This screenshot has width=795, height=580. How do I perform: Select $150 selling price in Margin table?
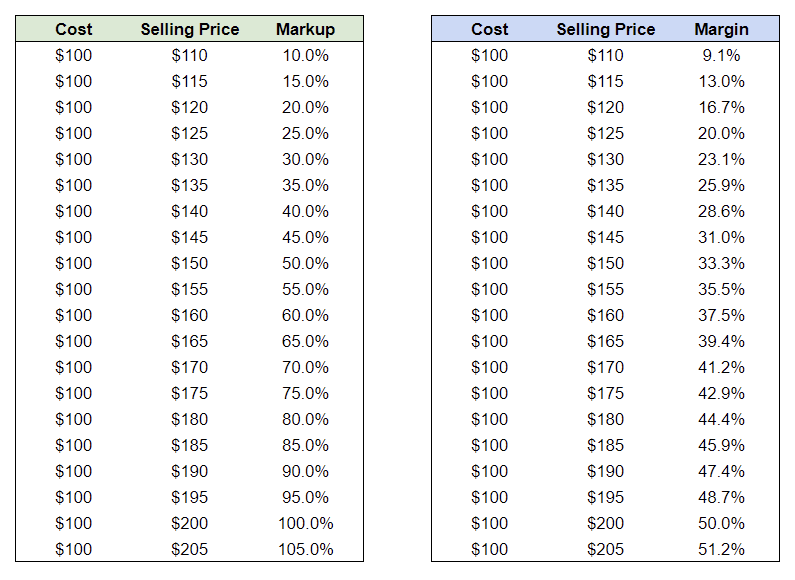(x=605, y=264)
